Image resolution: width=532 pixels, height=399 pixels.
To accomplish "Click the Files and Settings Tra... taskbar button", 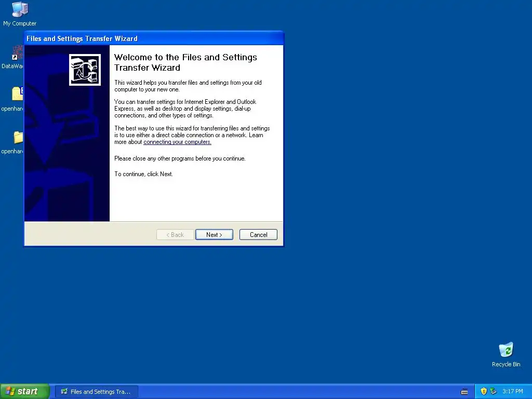I will coord(96,392).
